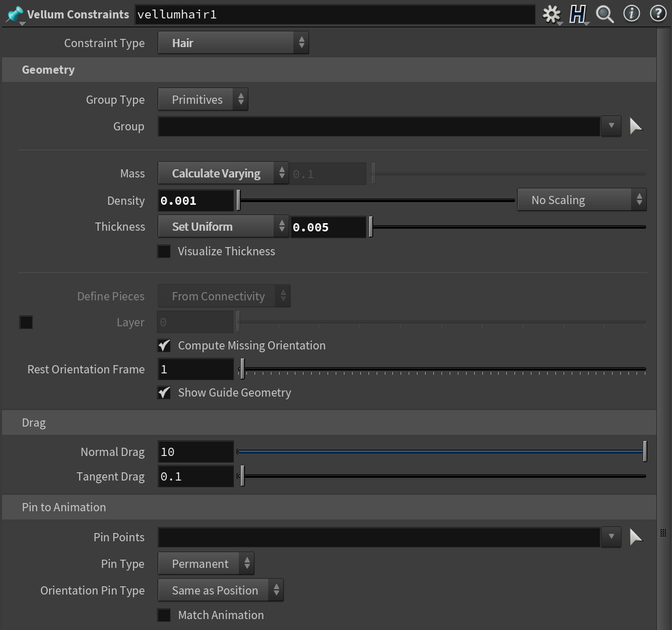This screenshot has width=672, height=630.
Task: Expand Pin Points dropdown arrow
Action: tap(611, 536)
